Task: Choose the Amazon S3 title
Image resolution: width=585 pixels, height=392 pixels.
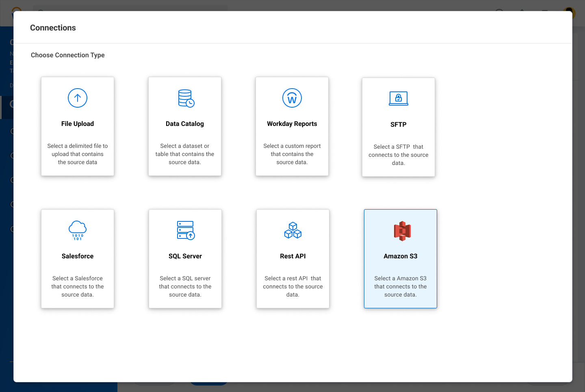Action: (x=401, y=256)
